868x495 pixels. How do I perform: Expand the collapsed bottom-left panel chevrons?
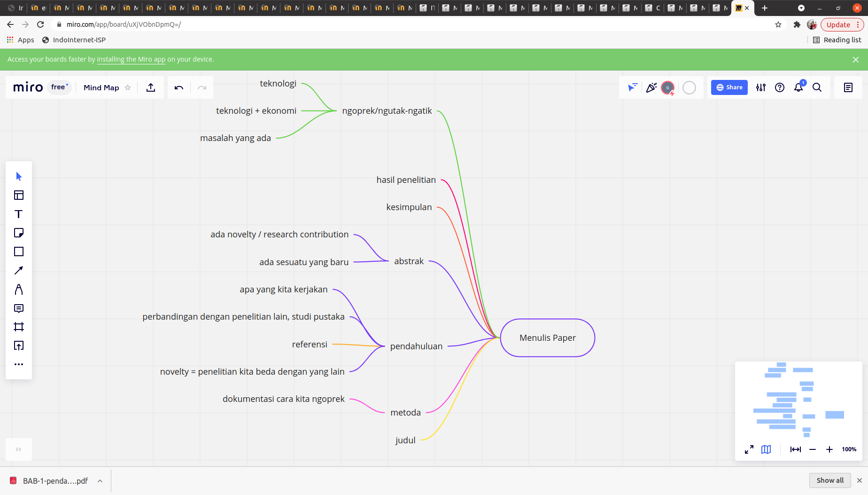tap(19, 449)
